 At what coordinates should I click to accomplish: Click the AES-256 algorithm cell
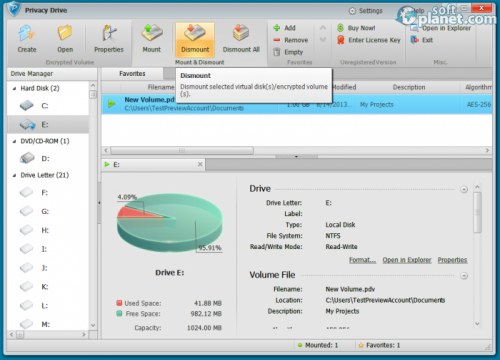click(x=479, y=105)
